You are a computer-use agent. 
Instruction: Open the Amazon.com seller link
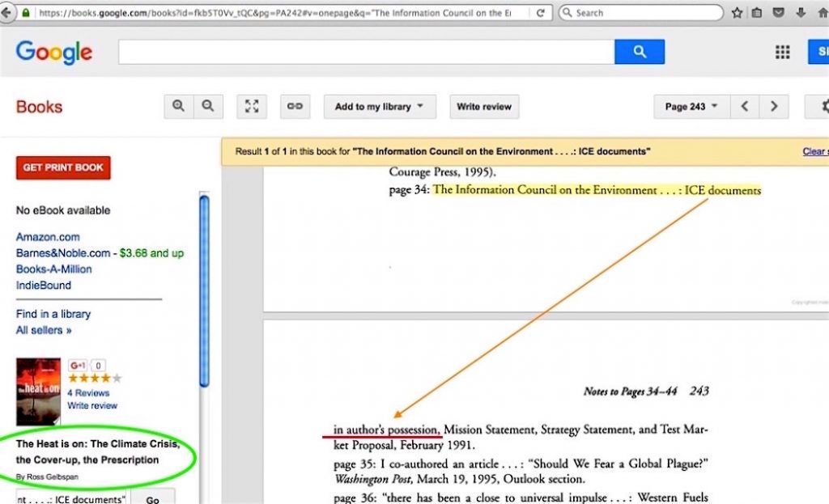tap(48, 237)
